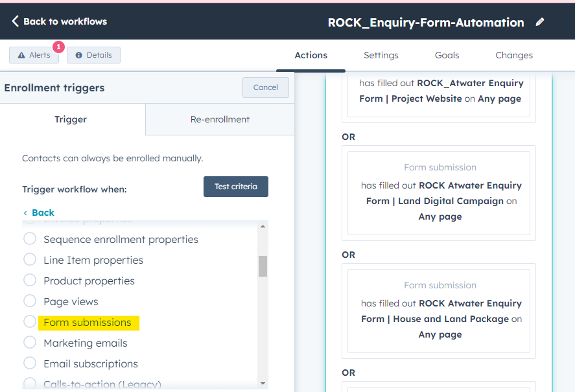Select the Trigger tab
Image resolution: width=575 pixels, height=392 pixels.
pos(71,119)
